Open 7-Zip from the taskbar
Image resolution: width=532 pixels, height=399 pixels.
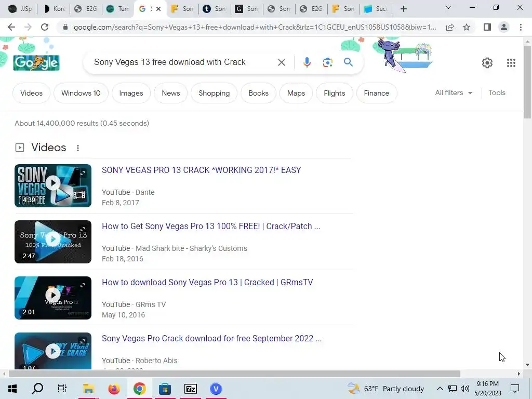click(191, 389)
